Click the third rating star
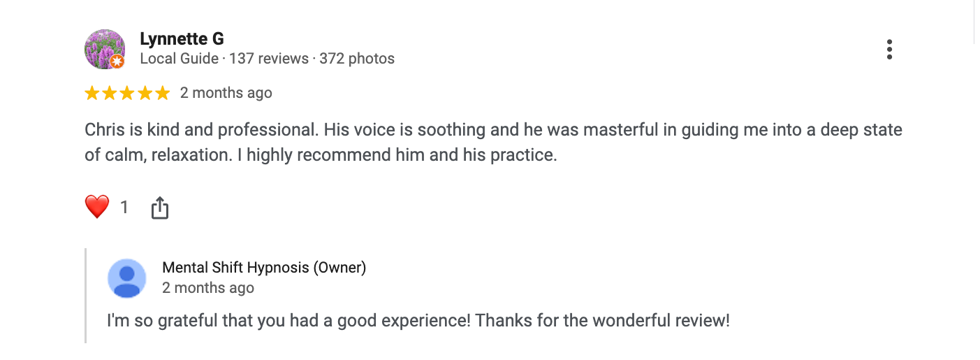 127,93
